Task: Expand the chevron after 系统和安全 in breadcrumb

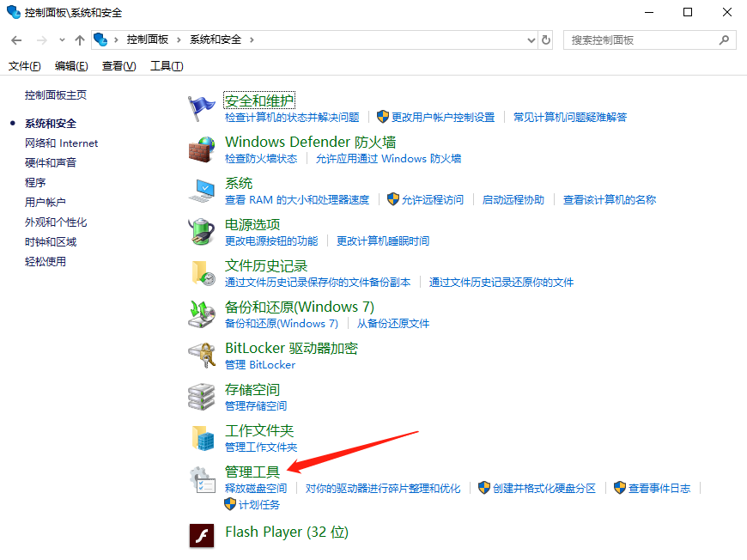Action: (252, 40)
